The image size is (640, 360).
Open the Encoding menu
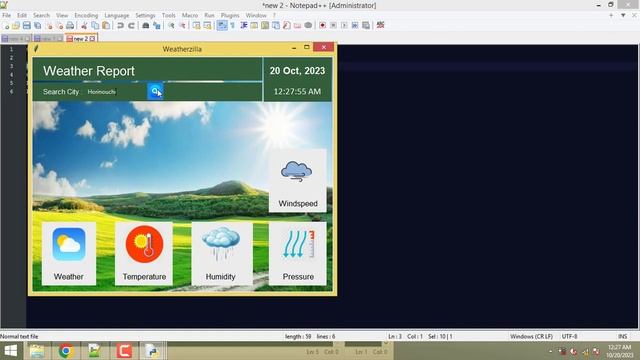point(86,15)
